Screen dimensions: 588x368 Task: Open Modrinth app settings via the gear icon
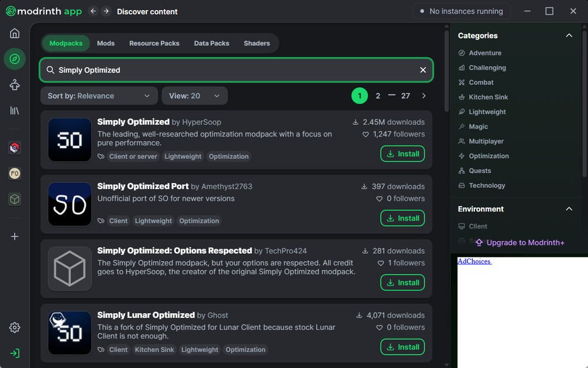click(15, 327)
